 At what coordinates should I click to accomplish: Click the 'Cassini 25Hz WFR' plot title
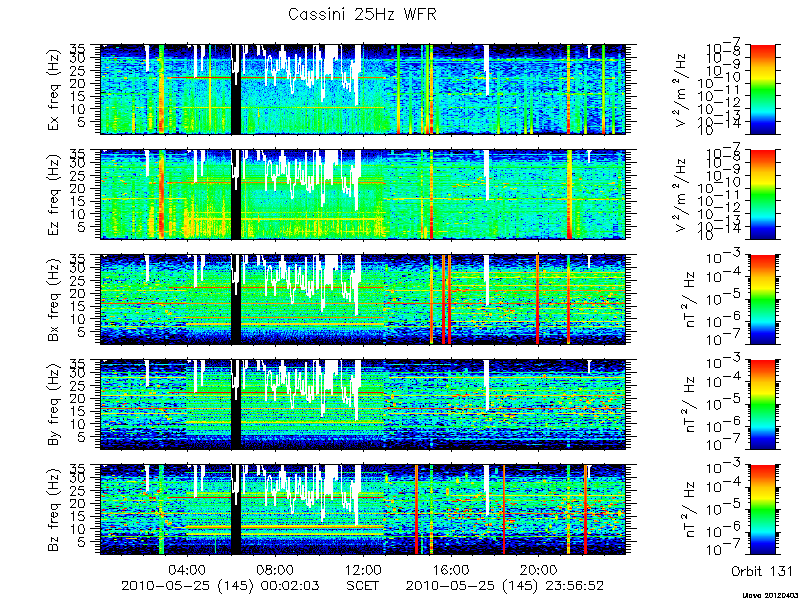click(362, 14)
